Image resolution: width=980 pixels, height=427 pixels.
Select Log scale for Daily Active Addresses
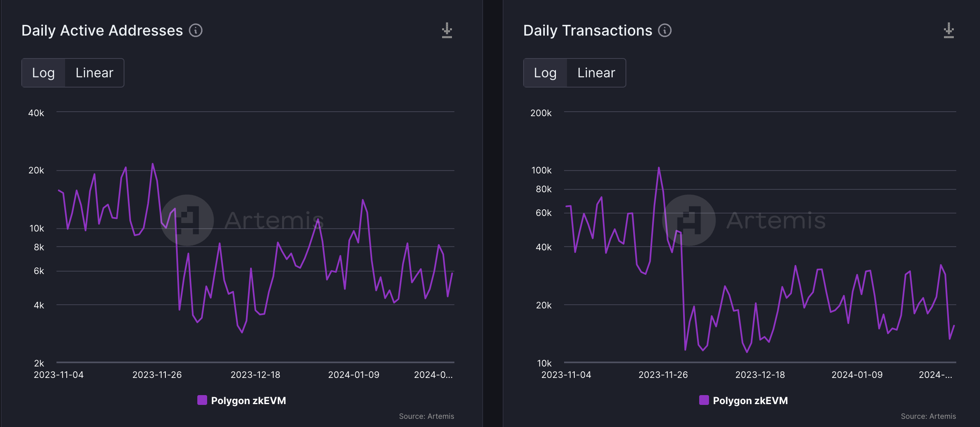[x=43, y=73]
